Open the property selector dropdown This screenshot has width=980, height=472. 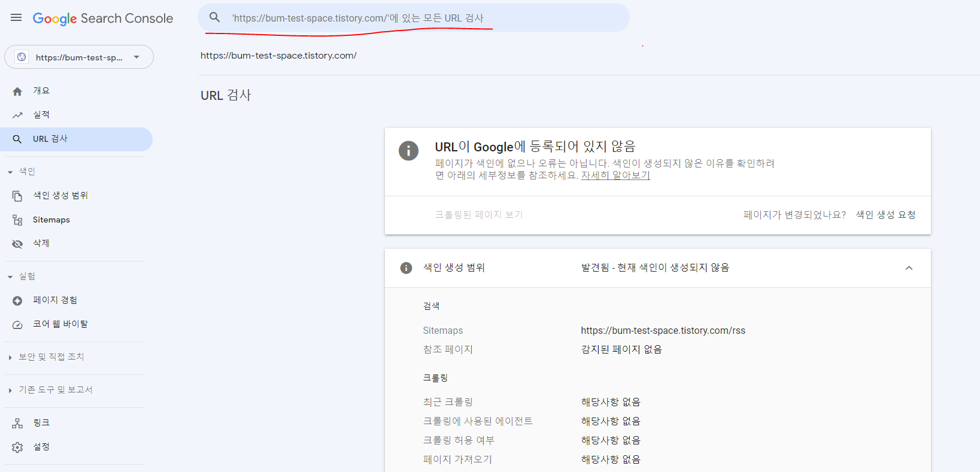79,57
